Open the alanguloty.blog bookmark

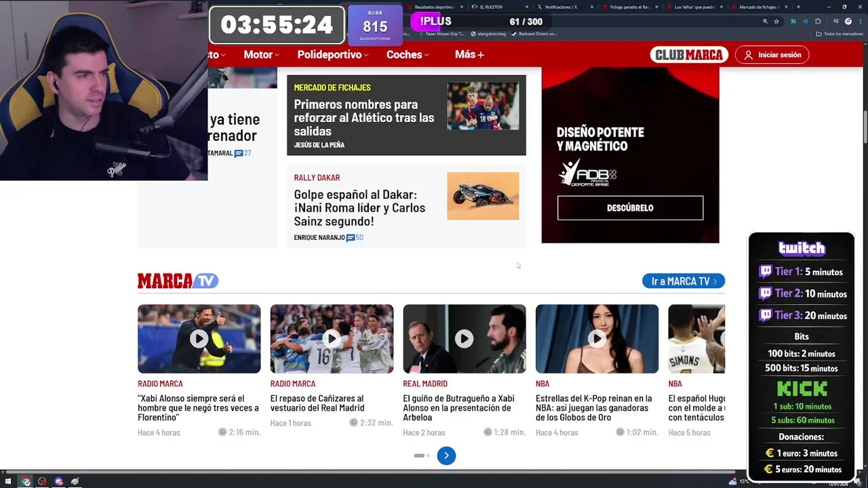point(488,34)
